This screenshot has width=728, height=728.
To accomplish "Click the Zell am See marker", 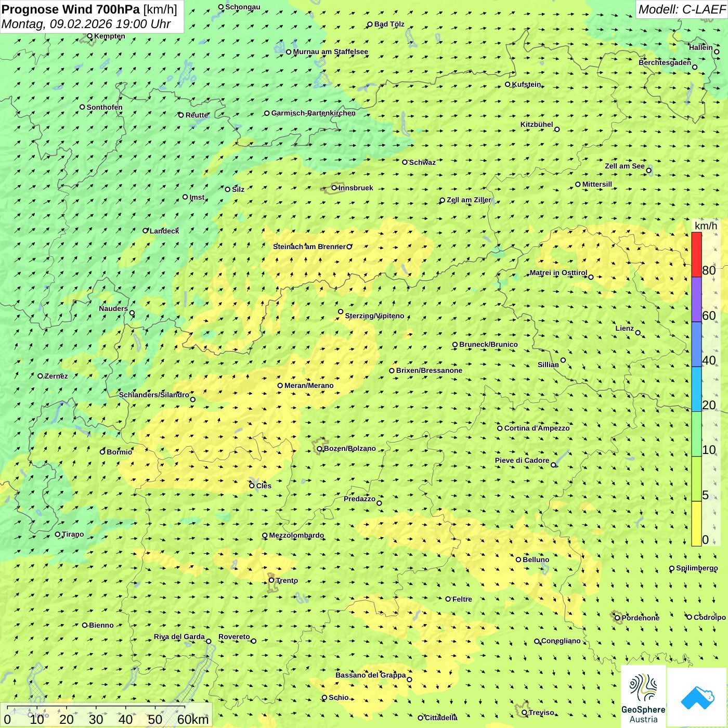I will [648, 170].
